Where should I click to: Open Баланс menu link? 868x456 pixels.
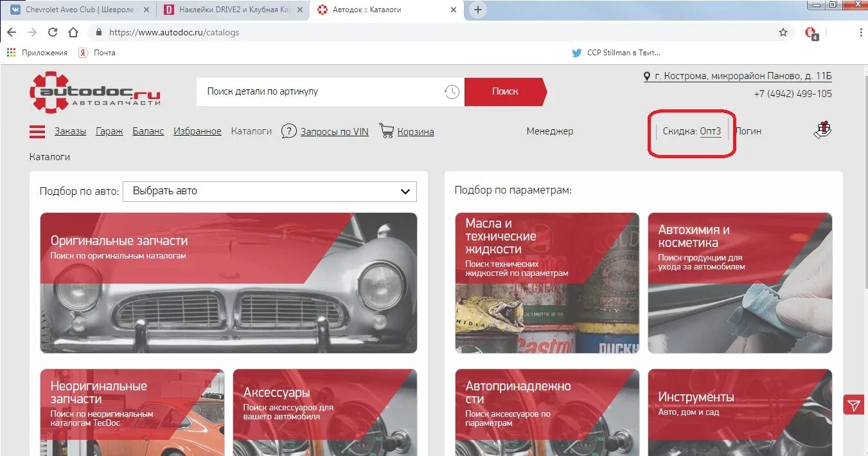click(148, 131)
